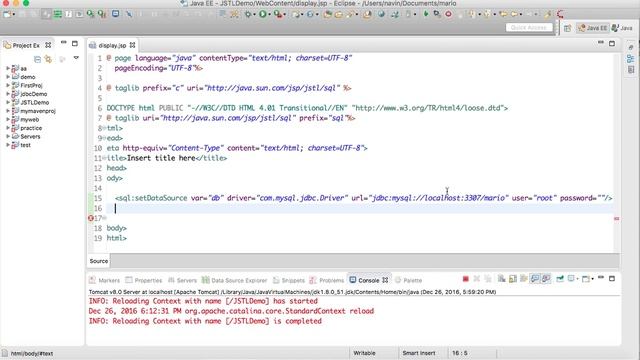Expand the FirstProj project node
Screen dimensions: 640x360
(8, 85)
